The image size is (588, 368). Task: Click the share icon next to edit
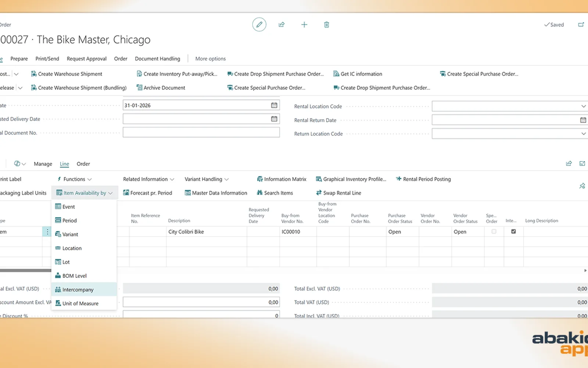click(x=282, y=25)
